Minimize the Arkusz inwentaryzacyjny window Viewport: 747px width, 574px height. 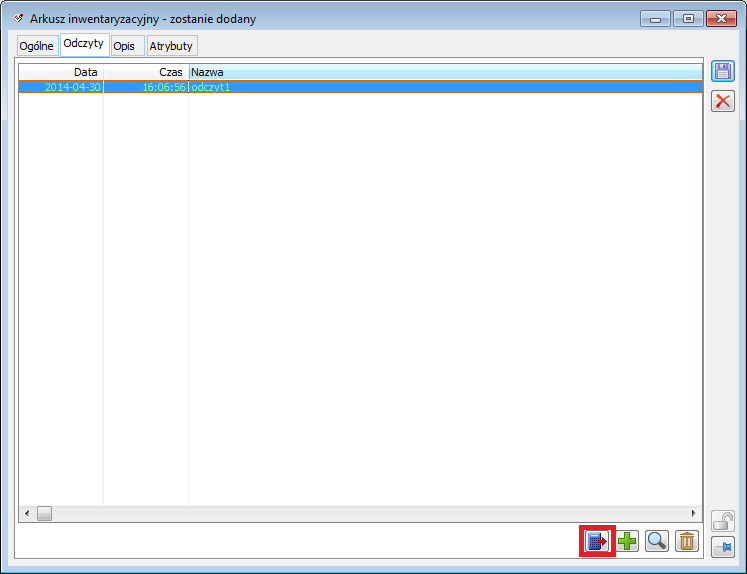coord(656,19)
